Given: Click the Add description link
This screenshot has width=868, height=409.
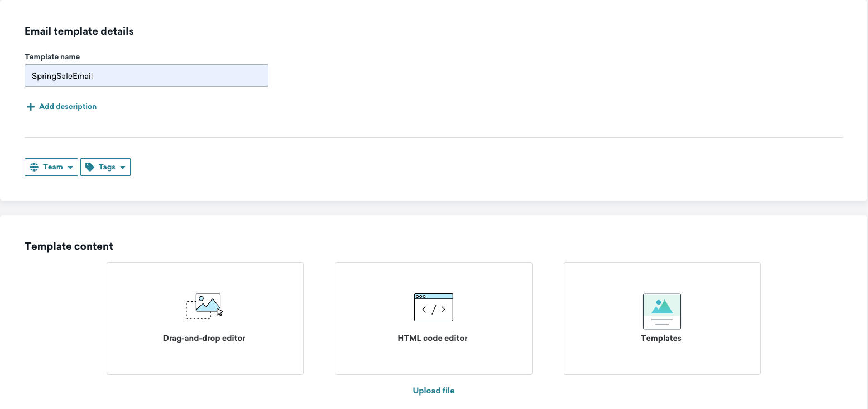Looking at the screenshot, I should click(x=68, y=106).
